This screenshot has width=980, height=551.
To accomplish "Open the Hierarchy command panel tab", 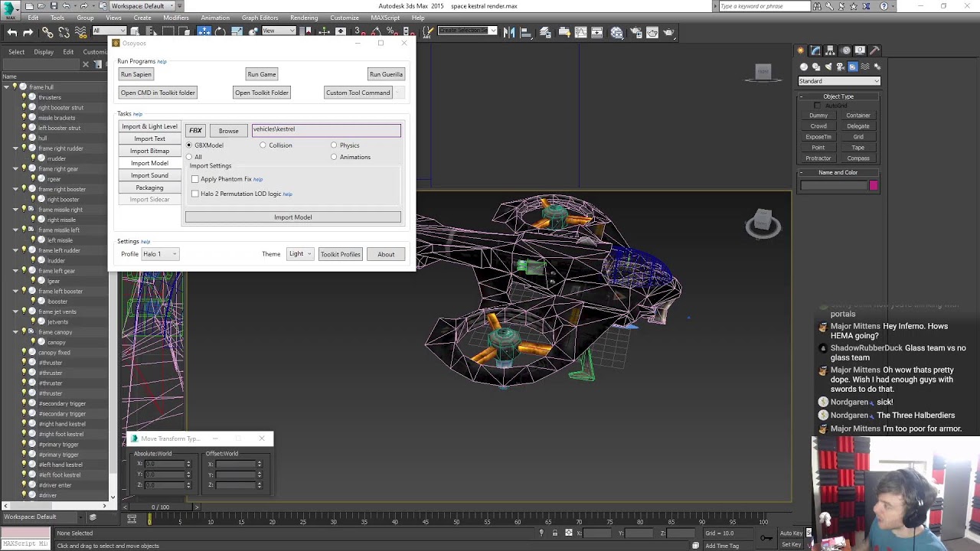I will pyautogui.click(x=830, y=51).
